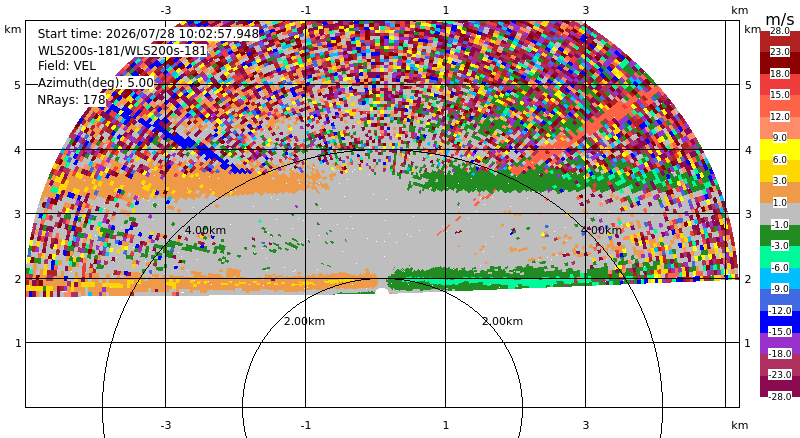
Task: Select the yellow 6.0 colorbar band
Action: [780, 149]
